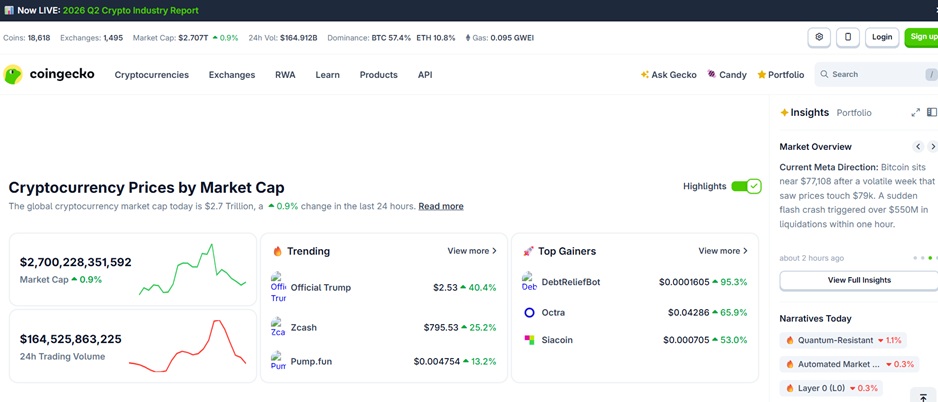The height and width of the screenshot is (402, 938).
Task: Expand the Insights panel with arrows icon
Action: [915, 112]
